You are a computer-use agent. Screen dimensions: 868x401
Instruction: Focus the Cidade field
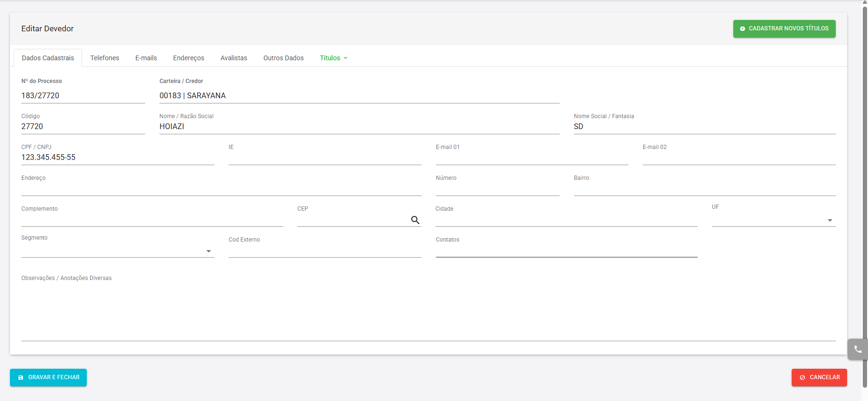tap(566, 219)
